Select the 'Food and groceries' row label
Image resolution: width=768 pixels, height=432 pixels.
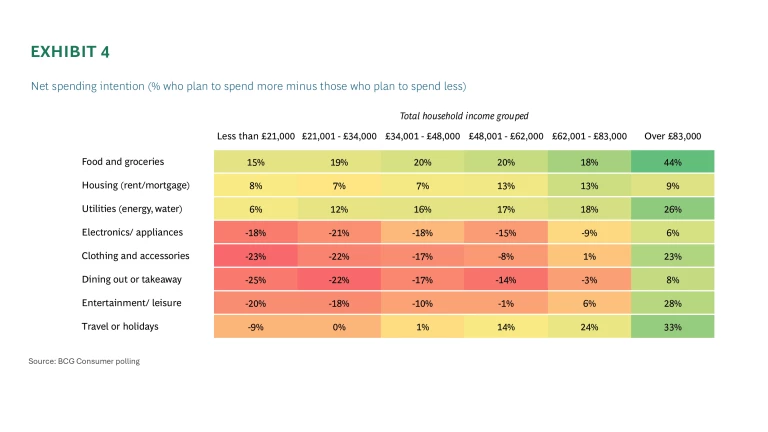click(x=123, y=161)
